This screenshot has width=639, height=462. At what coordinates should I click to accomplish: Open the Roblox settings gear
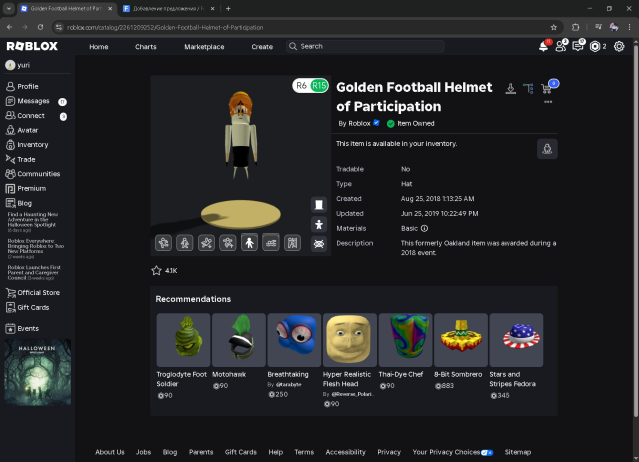tap(619, 46)
